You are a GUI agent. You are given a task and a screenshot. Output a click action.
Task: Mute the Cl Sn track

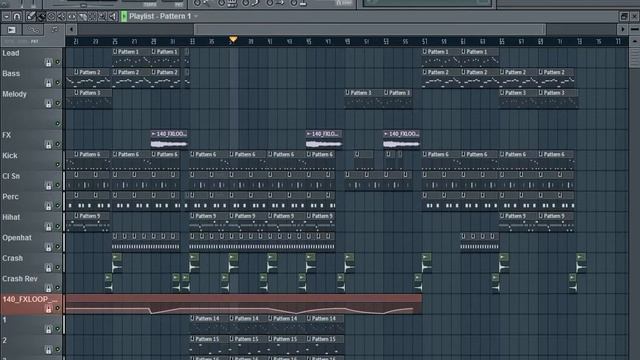(x=58, y=185)
